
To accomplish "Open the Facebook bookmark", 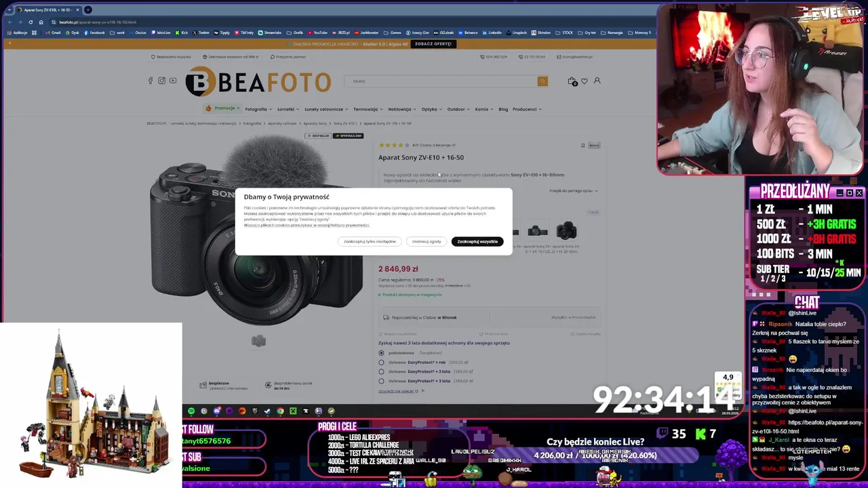I will [x=94, y=33].
